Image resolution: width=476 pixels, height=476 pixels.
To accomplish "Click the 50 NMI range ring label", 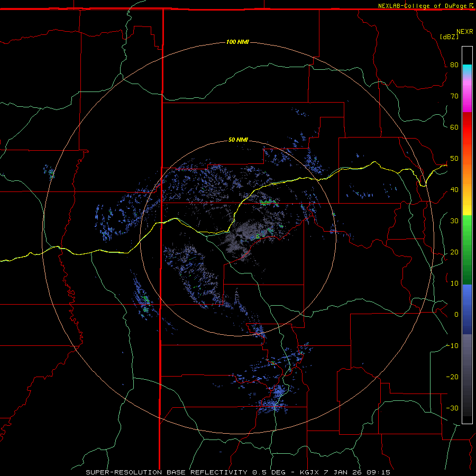I will 238,140.
